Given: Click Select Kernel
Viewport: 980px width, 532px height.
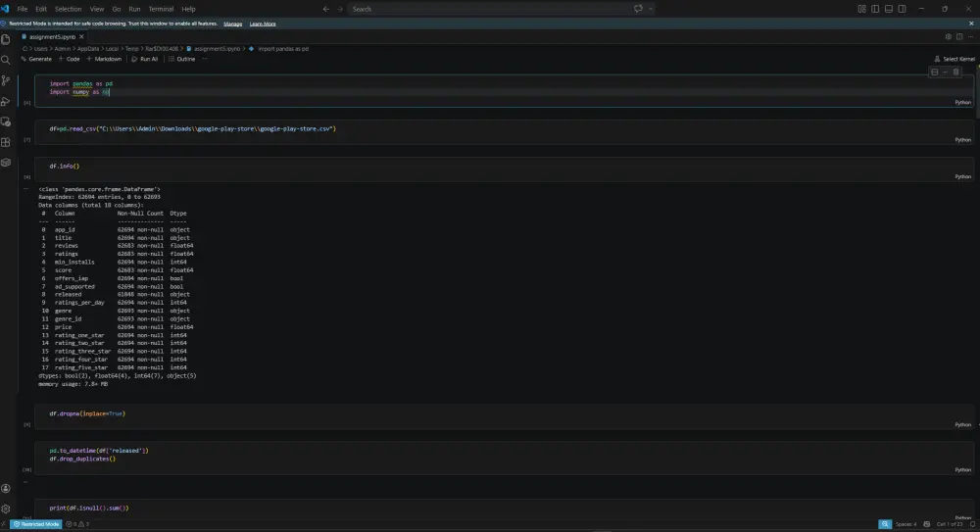Looking at the screenshot, I should pos(955,59).
